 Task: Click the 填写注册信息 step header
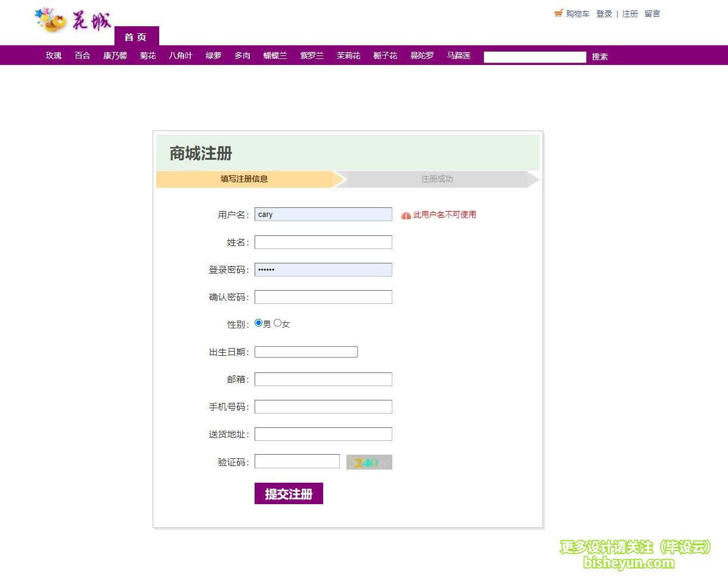(244, 179)
